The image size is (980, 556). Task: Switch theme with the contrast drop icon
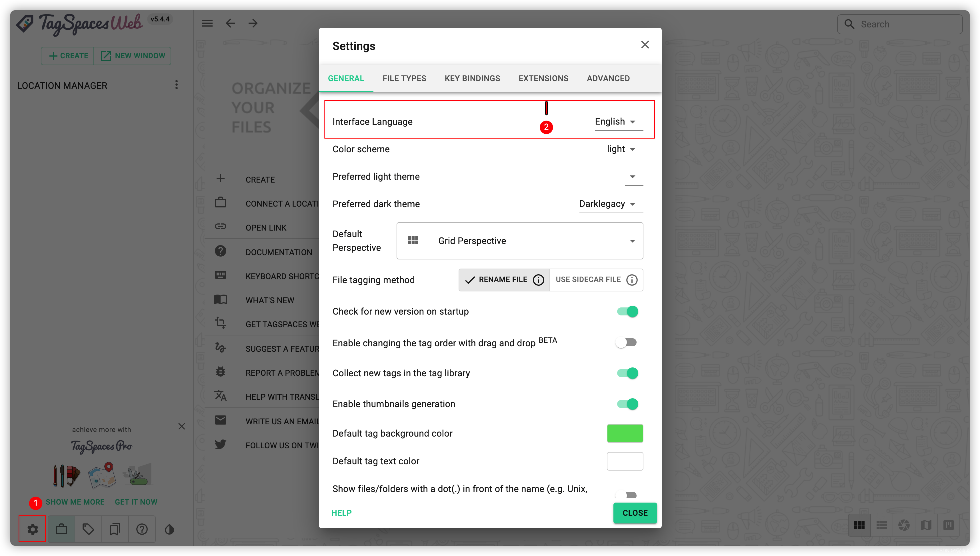(x=169, y=529)
